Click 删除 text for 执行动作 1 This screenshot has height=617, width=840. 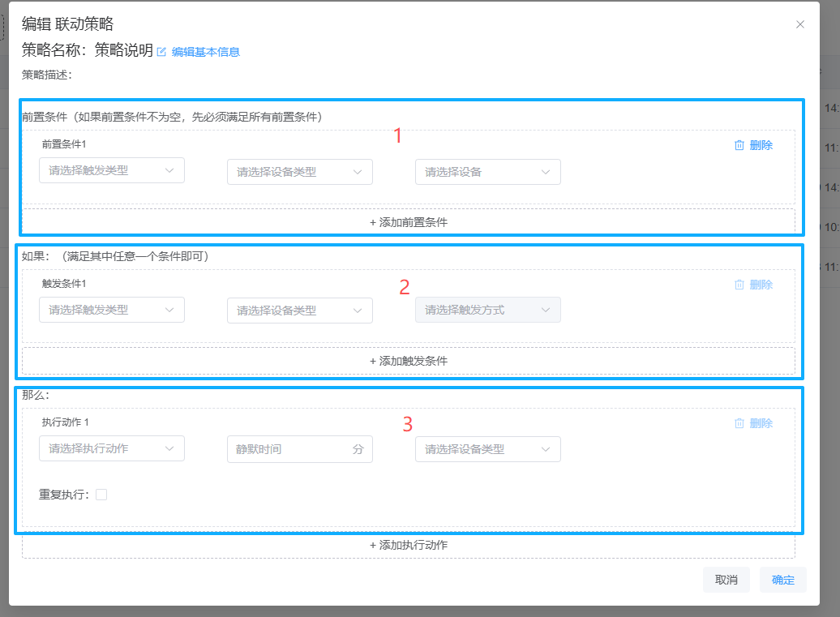(761, 423)
